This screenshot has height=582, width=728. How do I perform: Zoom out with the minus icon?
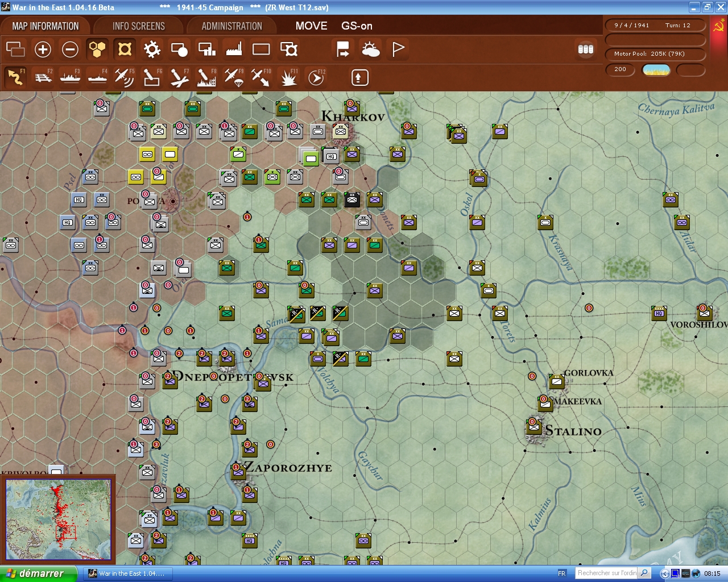click(x=70, y=49)
